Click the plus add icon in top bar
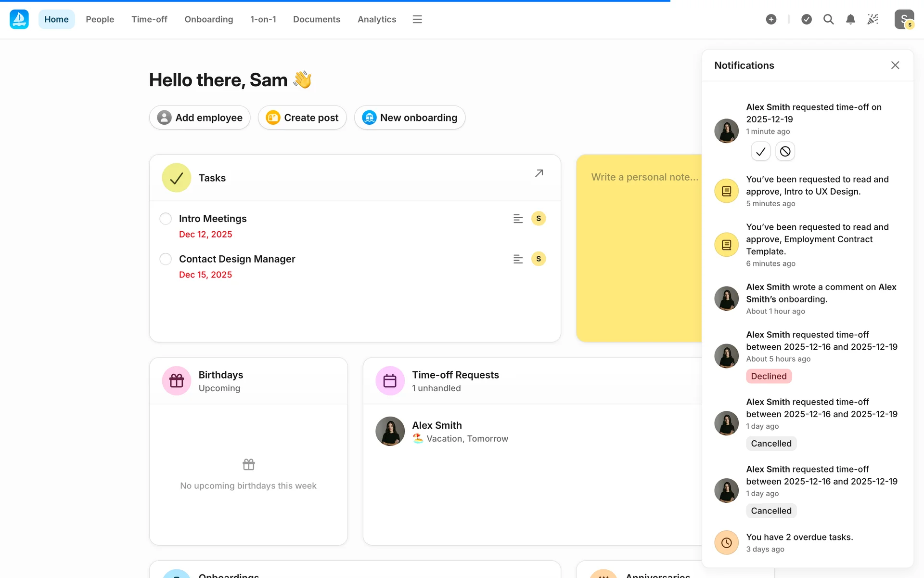The height and width of the screenshot is (578, 924). point(771,19)
